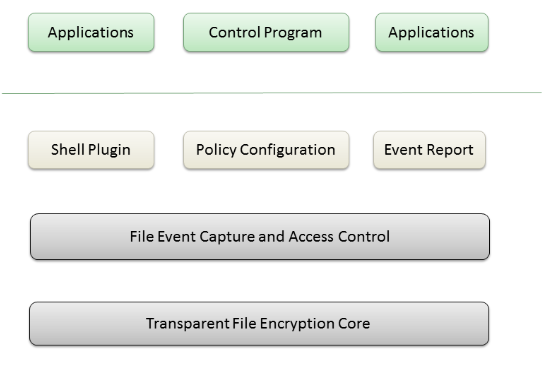Click the word 'Program' in the green box
Image resolution: width=552 pixels, height=368 pixels.
coord(293,33)
